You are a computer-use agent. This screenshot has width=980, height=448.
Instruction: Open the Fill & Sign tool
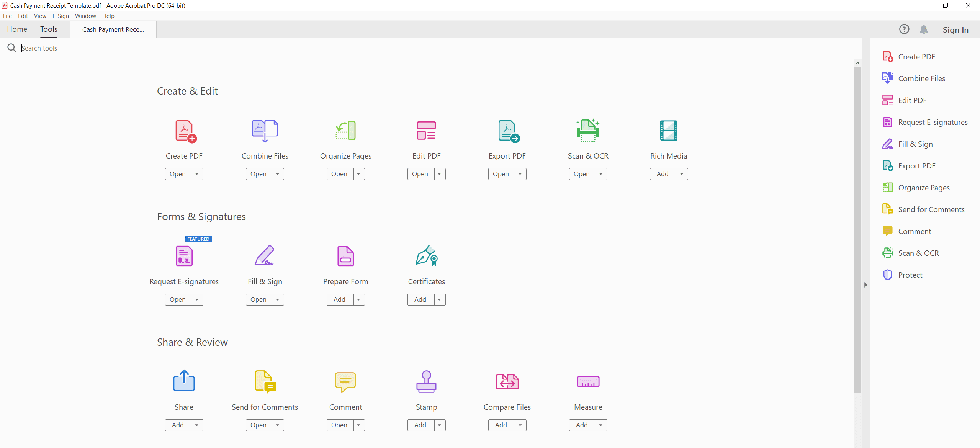pos(258,299)
